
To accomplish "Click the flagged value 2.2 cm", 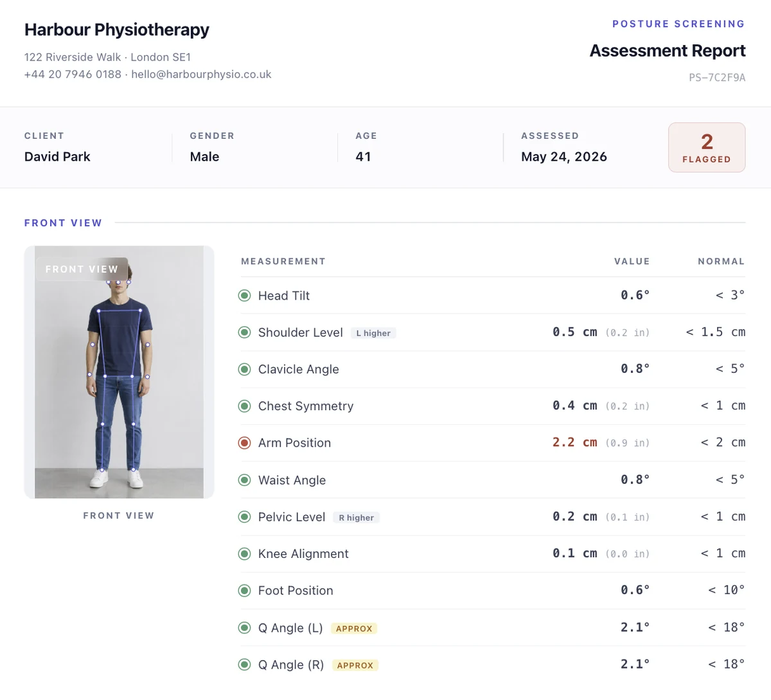I will (575, 442).
